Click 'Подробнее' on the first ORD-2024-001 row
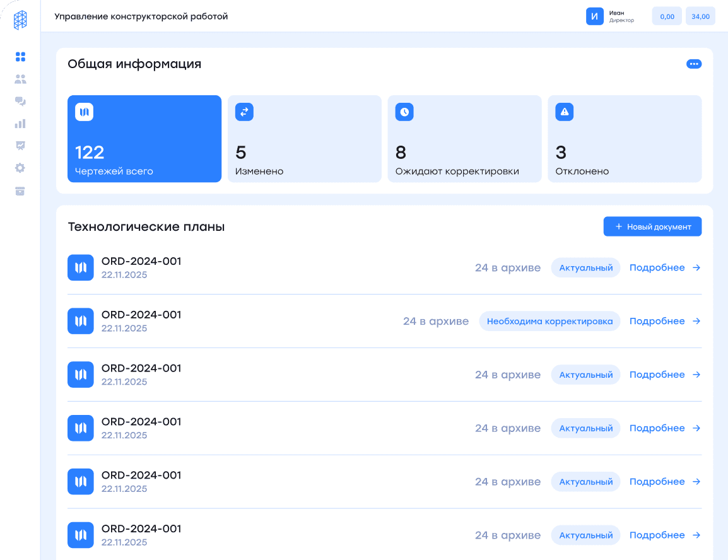The width and height of the screenshot is (728, 560). [665, 268]
